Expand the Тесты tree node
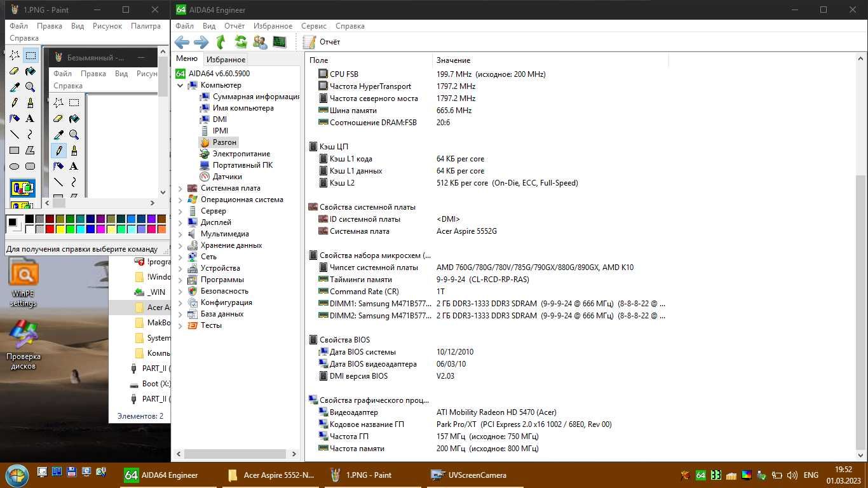The width and height of the screenshot is (868, 488). [180, 325]
